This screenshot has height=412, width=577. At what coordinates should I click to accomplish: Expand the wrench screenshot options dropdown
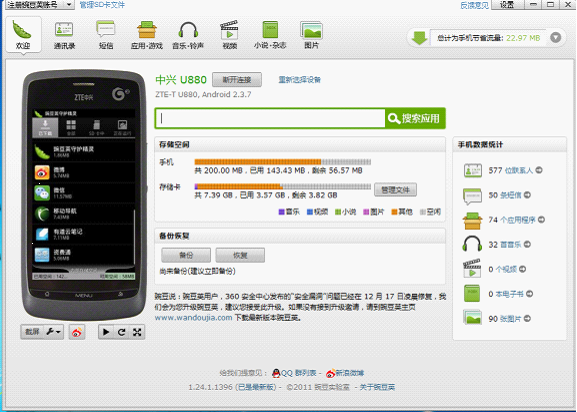[x=54, y=332]
